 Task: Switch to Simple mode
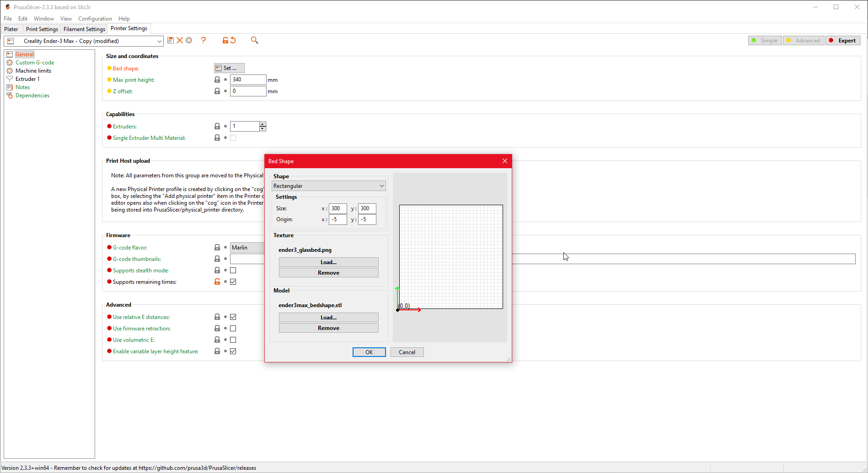tap(765, 40)
